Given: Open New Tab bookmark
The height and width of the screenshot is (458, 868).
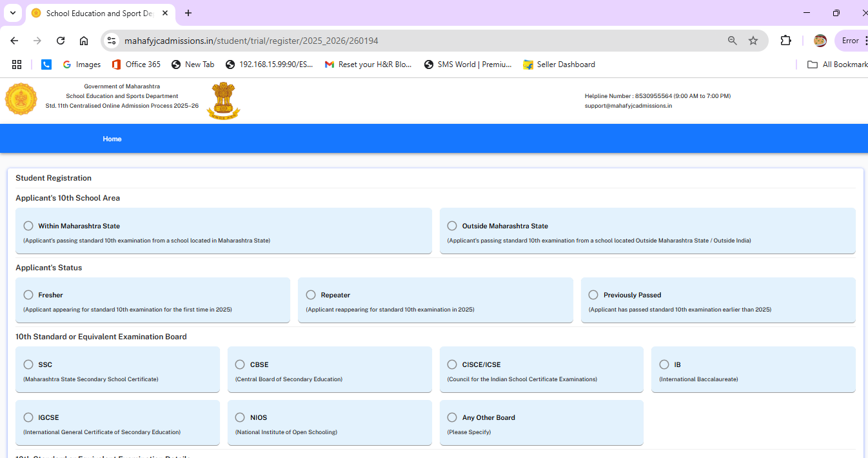Looking at the screenshot, I should (x=193, y=65).
